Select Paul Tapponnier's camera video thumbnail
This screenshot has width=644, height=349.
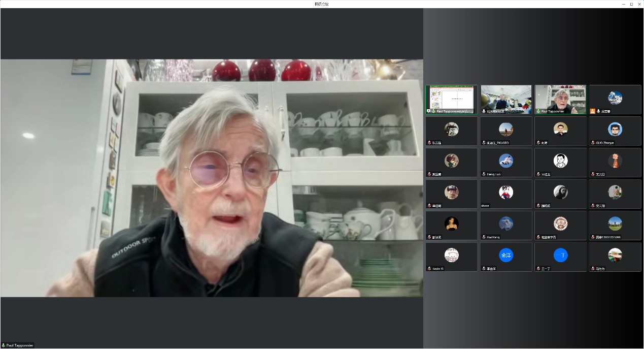pyautogui.click(x=560, y=99)
